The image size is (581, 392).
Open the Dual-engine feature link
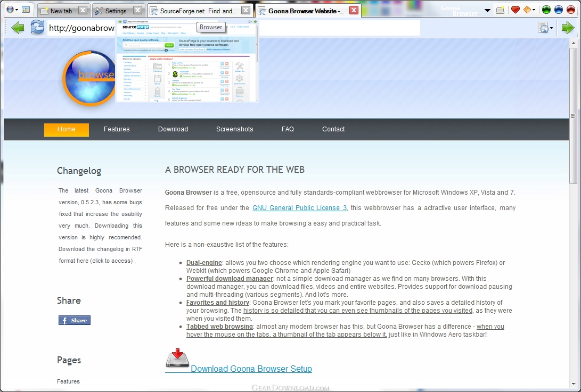(x=204, y=262)
